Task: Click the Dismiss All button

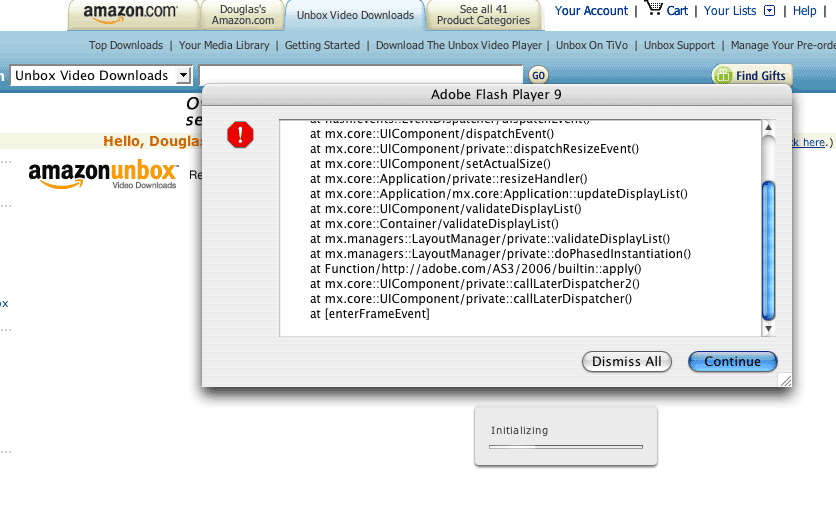Action: click(x=626, y=361)
